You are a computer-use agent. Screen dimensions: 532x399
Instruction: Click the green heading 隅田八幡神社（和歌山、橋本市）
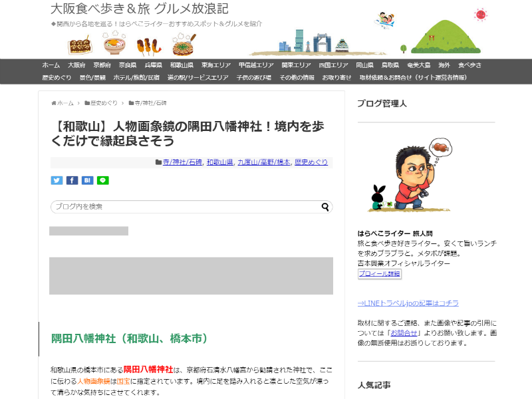click(x=129, y=338)
